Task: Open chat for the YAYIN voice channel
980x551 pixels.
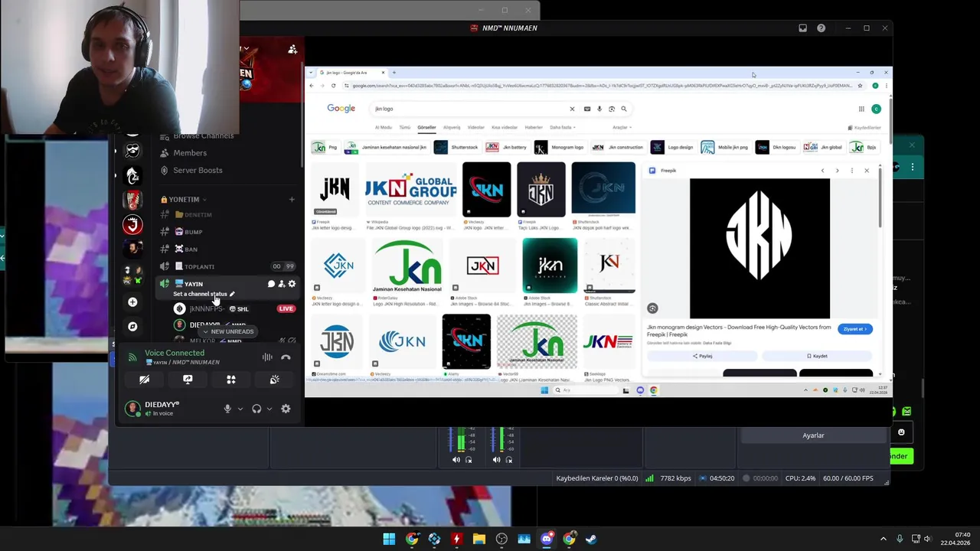Action: (271, 284)
